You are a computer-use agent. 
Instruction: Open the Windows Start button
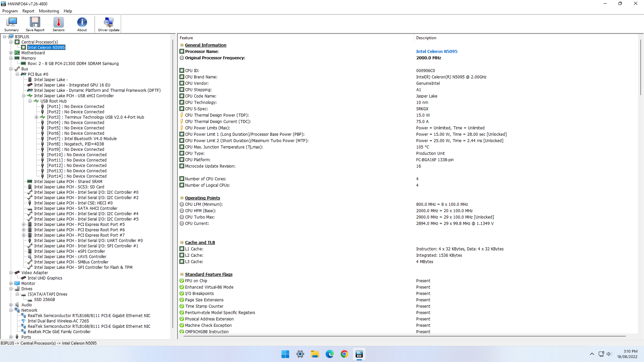click(x=285, y=354)
